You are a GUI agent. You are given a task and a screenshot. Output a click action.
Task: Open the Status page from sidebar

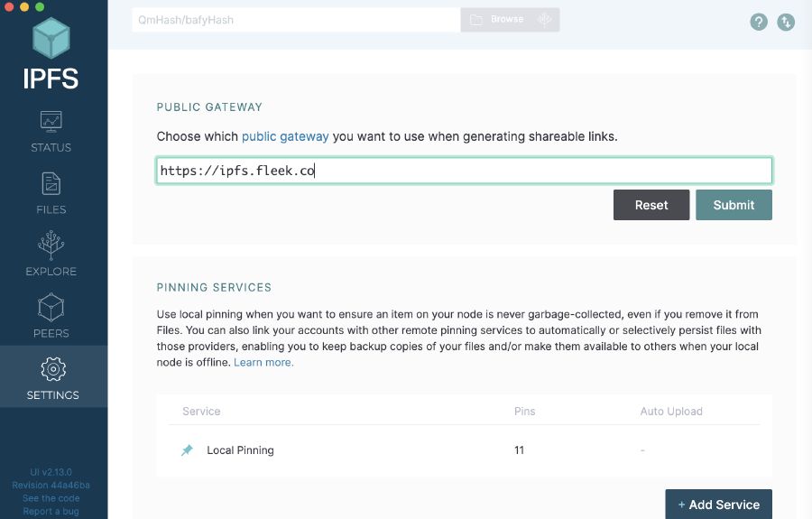pyautogui.click(x=51, y=132)
